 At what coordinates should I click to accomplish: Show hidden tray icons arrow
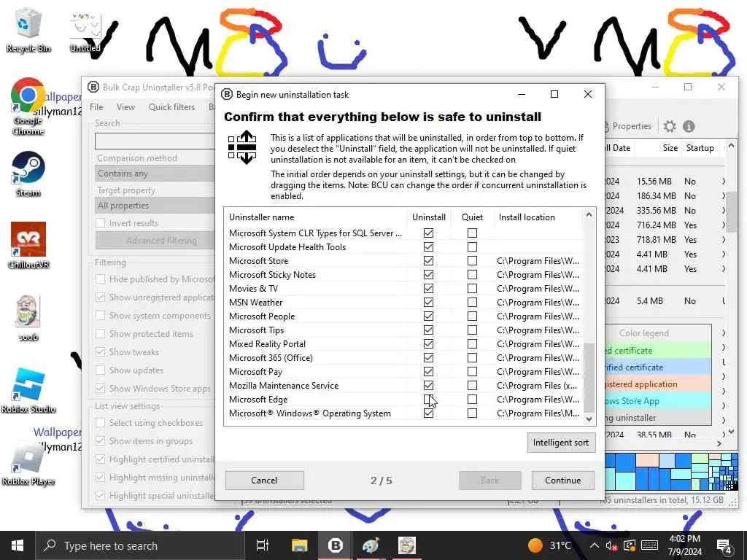point(594,545)
